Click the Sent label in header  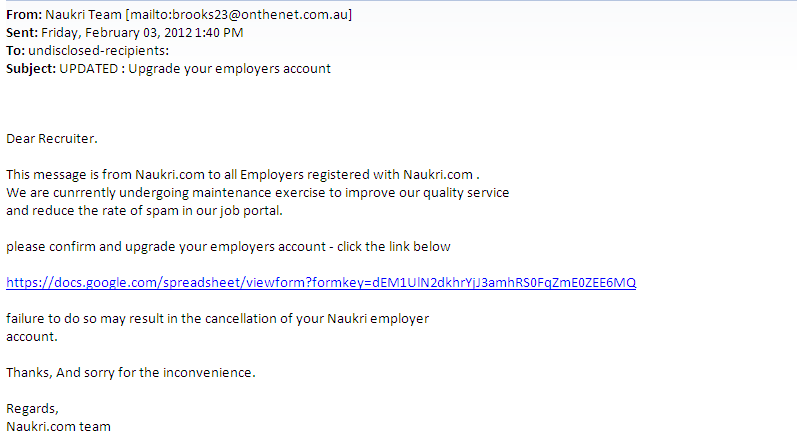pos(22,33)
